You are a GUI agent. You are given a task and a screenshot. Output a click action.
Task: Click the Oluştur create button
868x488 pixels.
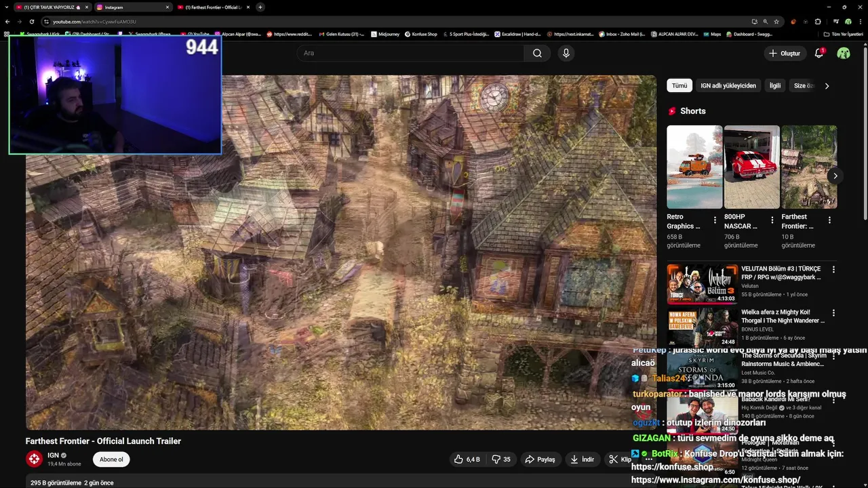click(x=784, y=53)
